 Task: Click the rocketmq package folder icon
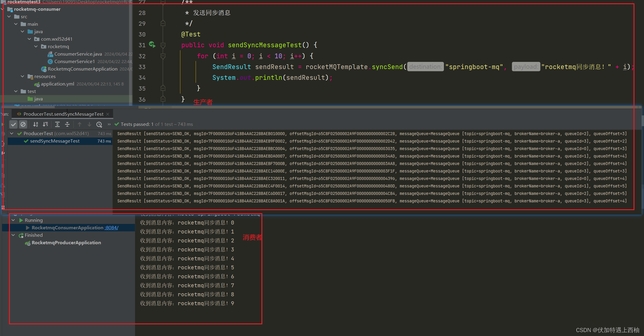click(x=44, y=47)
